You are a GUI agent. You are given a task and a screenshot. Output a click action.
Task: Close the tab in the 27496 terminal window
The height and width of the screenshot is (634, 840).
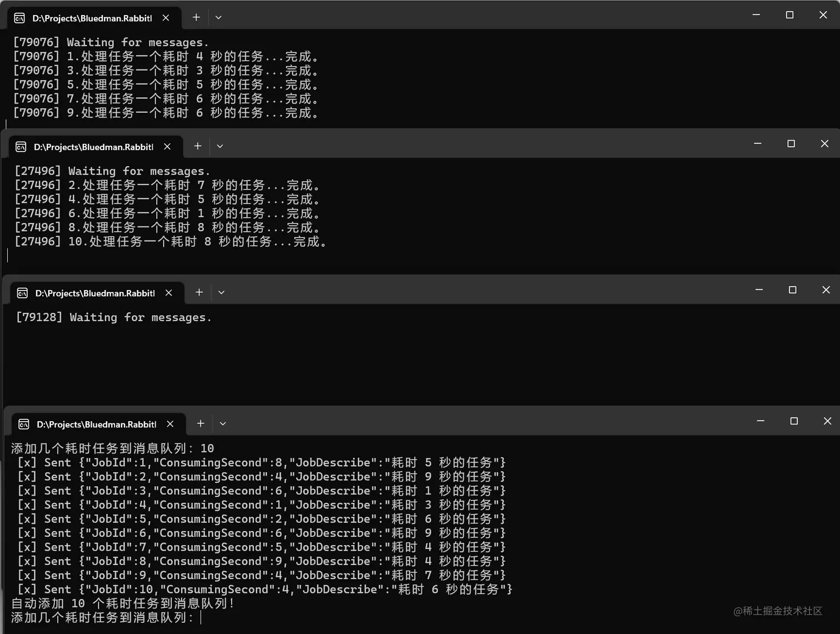pos(167,147)
